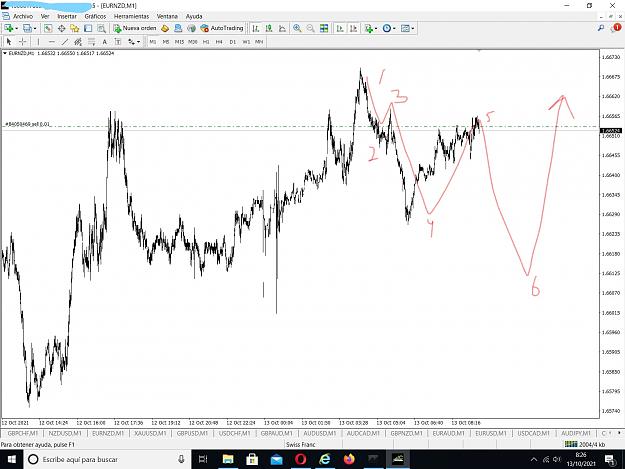Open the Archivo menu
The height and width of the screenshot is (469, 625).
[23, 16]
